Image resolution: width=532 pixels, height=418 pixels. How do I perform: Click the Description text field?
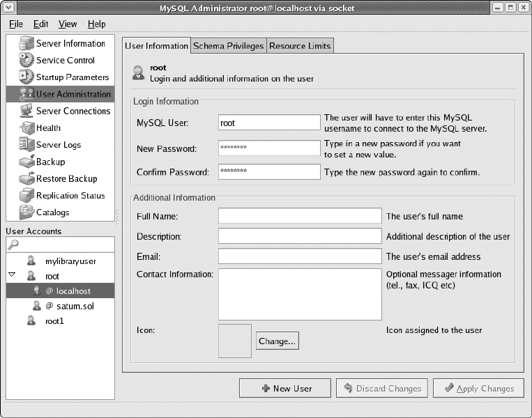300,236
